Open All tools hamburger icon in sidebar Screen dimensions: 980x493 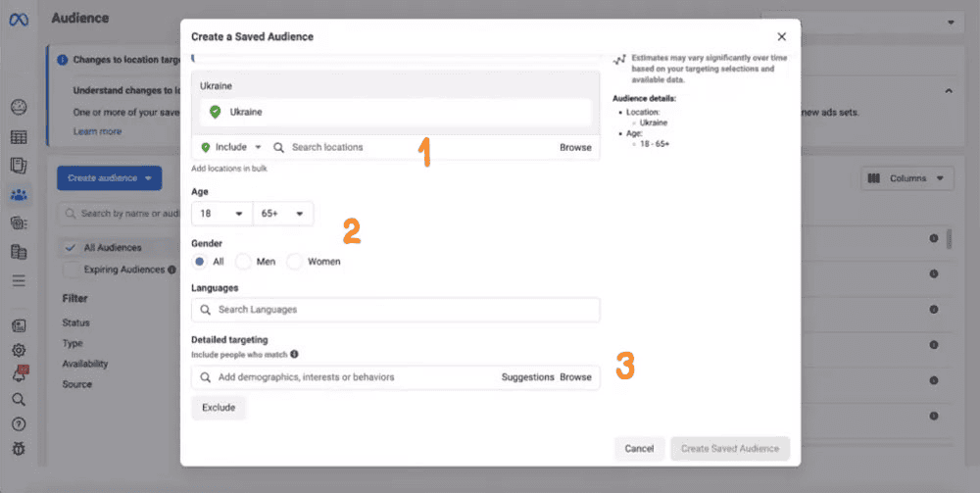[x=19, y=280]
